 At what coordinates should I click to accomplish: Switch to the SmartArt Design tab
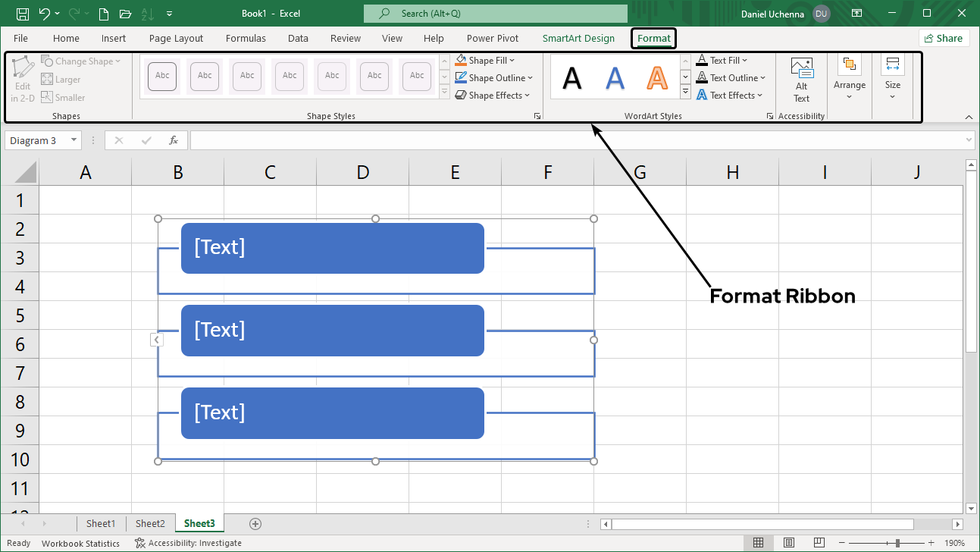(x=578, y=38)
